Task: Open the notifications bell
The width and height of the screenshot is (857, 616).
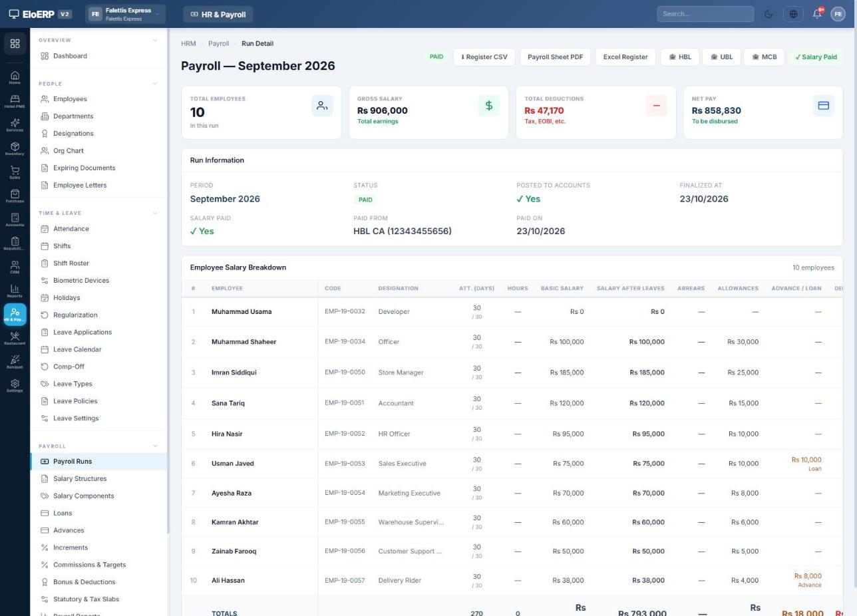Action: point(817,14)
